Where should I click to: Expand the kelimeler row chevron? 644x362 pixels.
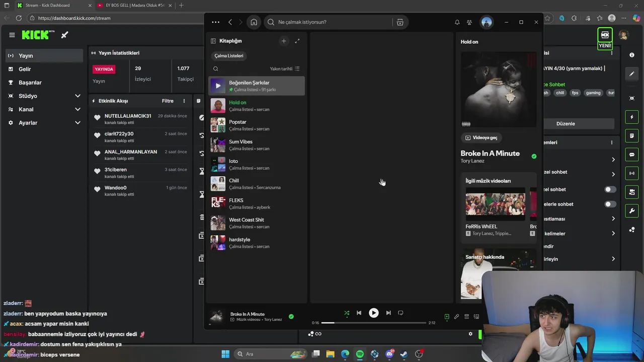(613, 233)
